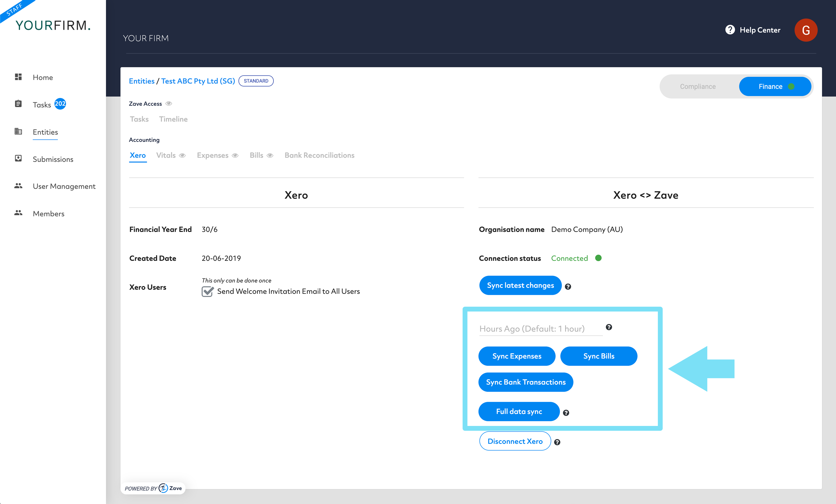Open Tasks in the sidebar
This screenshot has width=836, height=504.
pos(42,105)
